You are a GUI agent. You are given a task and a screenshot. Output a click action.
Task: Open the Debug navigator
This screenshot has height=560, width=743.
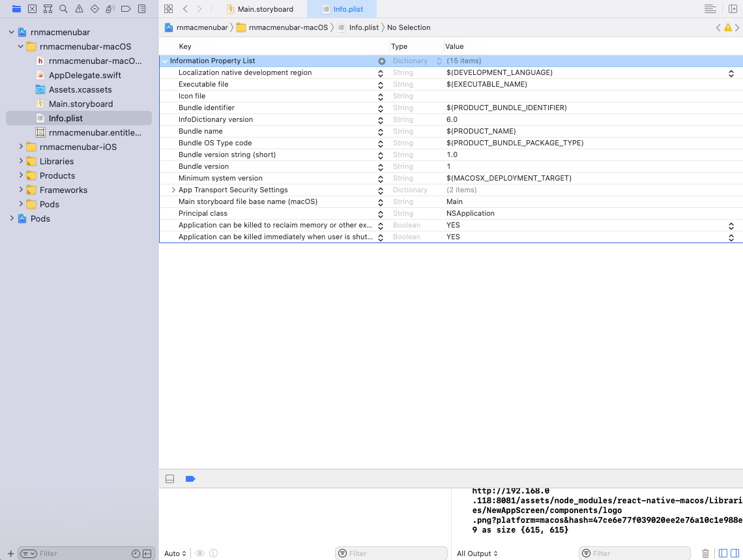point(110,8)
